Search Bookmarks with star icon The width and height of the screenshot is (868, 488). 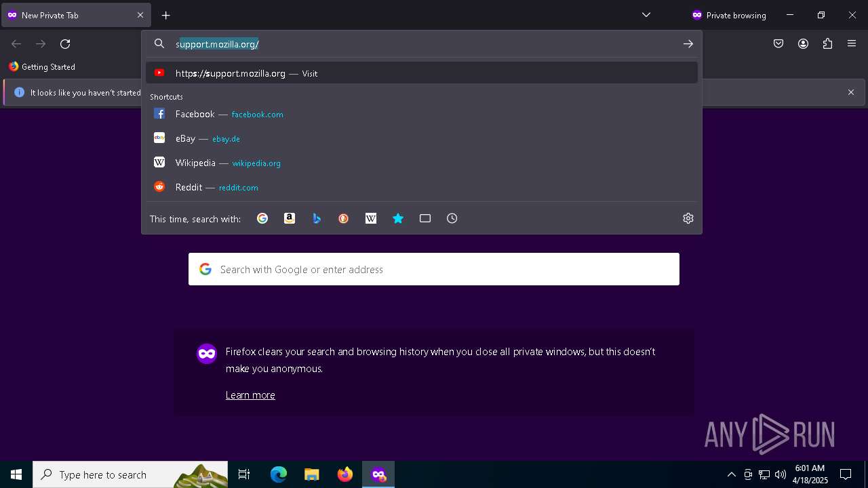398,218
